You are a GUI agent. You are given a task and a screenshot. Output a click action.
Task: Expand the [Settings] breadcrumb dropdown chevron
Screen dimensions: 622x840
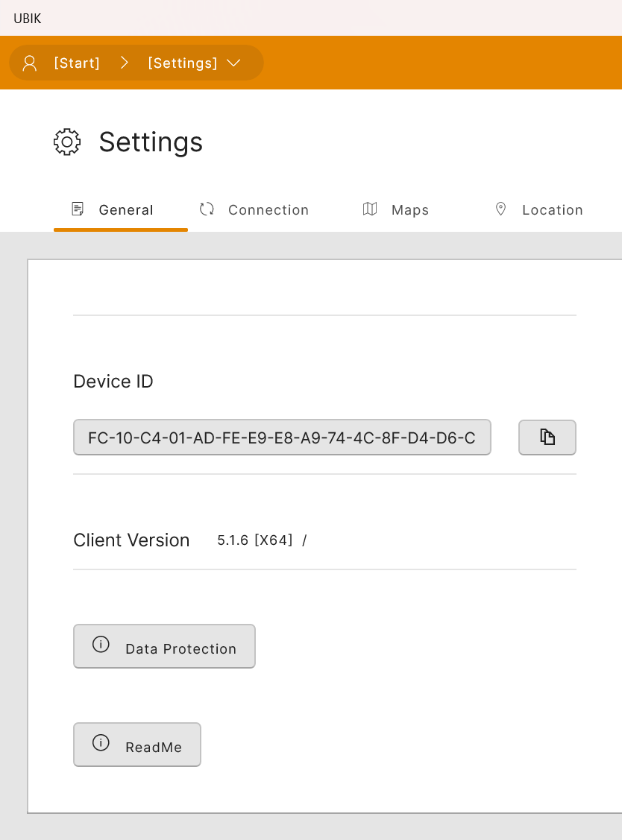233,63
